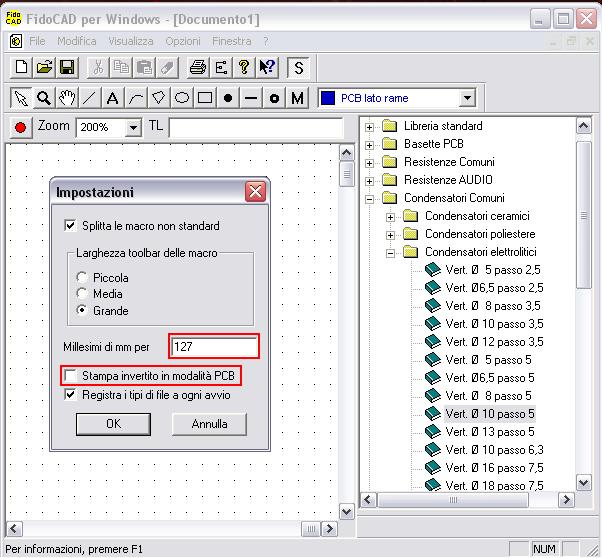
Task: Open the Modifica menu
Action: pos(77,41)
